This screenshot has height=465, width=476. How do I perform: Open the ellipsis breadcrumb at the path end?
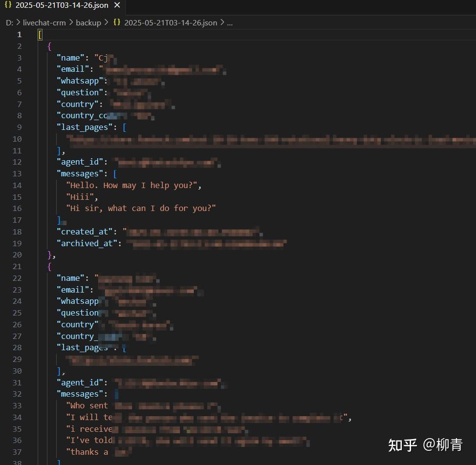click(229, 22)
